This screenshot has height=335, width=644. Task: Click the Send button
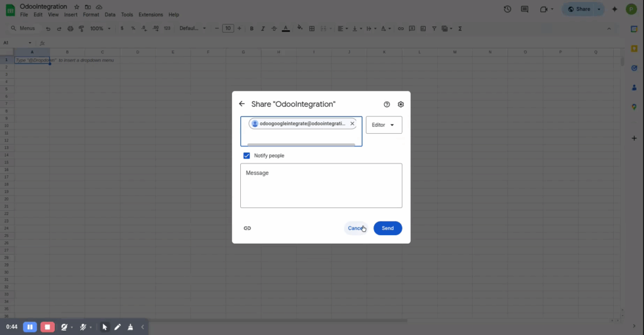click(387, 228)
